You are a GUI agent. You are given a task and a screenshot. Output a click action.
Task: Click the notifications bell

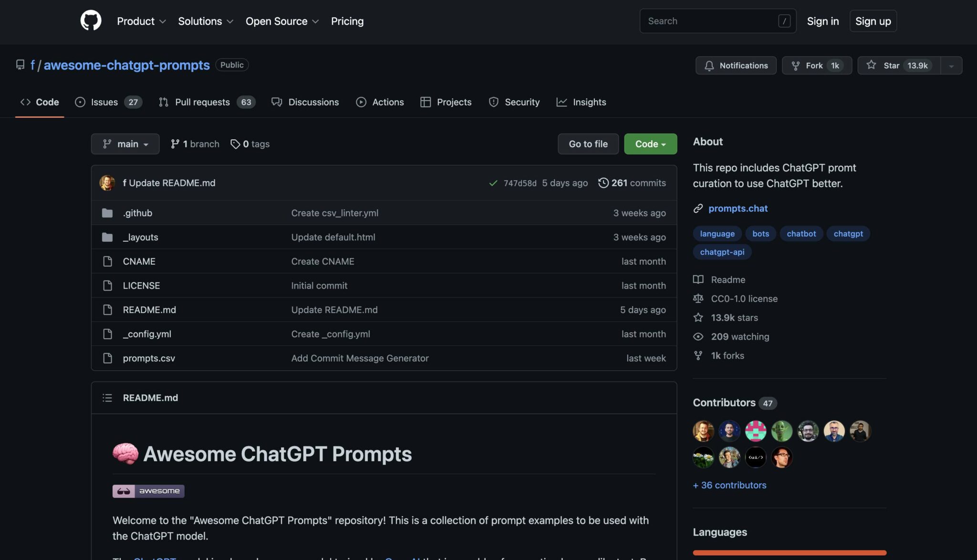tap(709, 65)
